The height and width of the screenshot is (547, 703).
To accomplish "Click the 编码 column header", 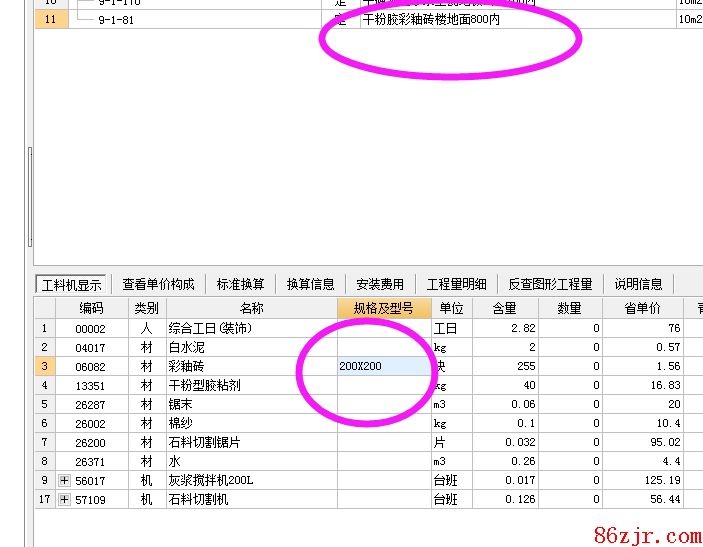I will tap(92, 308).
